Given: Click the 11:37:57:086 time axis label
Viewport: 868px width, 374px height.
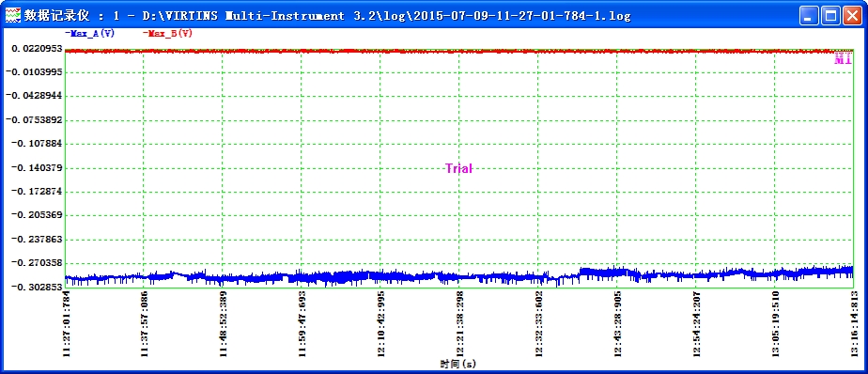Looking at the screenshot, I should (145, 323).
